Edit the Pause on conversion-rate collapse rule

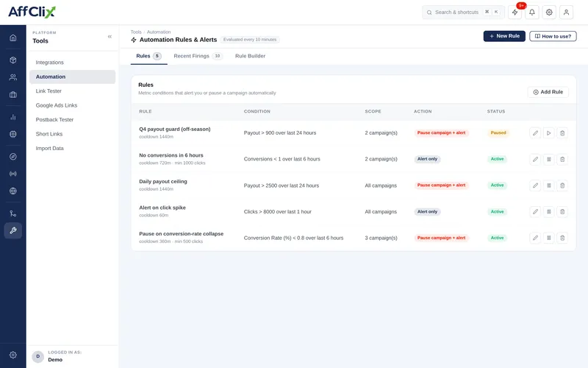tap(535, 238)
